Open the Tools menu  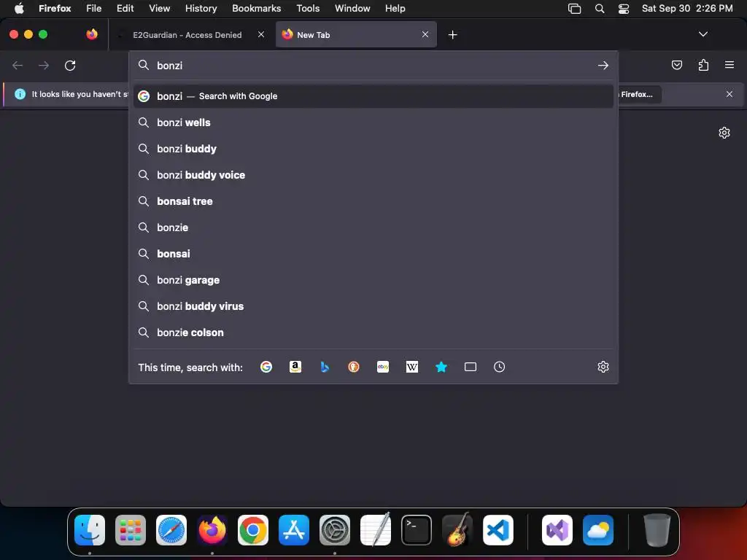[309, 8]
